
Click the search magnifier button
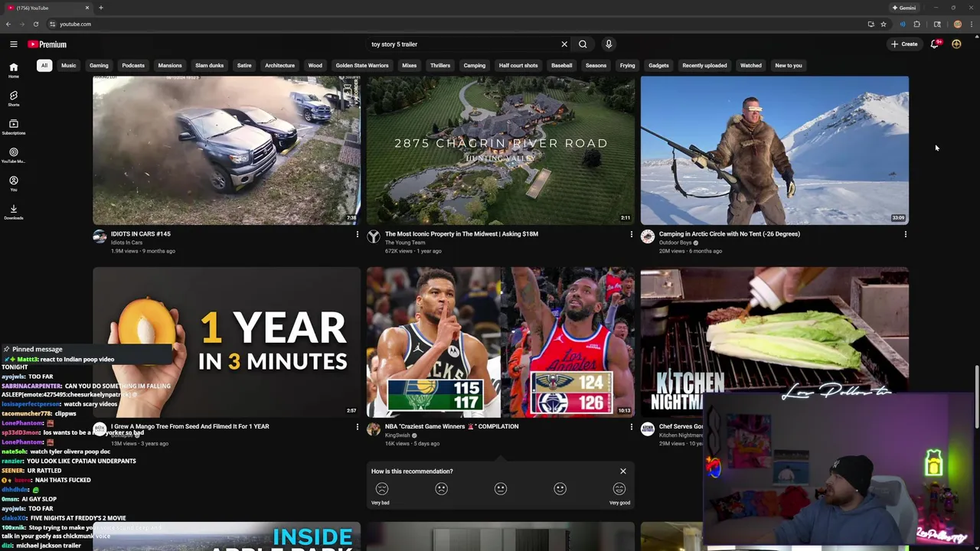[583, 44]
